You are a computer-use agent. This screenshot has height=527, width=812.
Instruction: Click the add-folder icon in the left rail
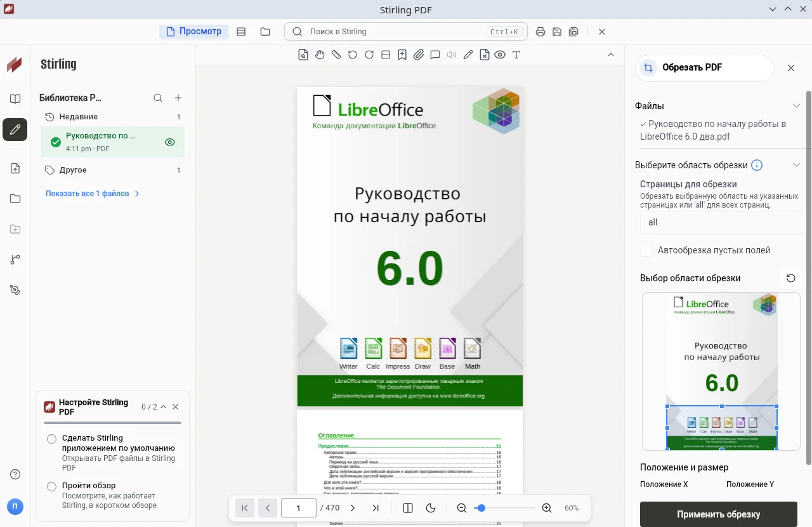[x=15, y=229]
